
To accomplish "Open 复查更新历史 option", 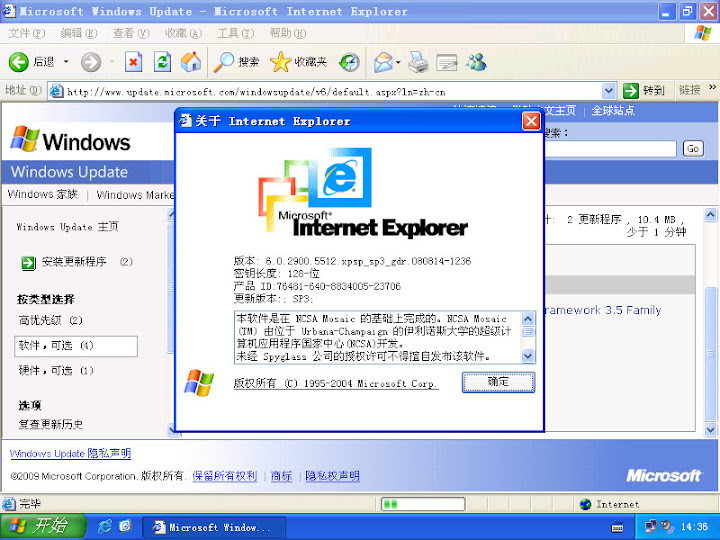I will [x=51, y=424].
